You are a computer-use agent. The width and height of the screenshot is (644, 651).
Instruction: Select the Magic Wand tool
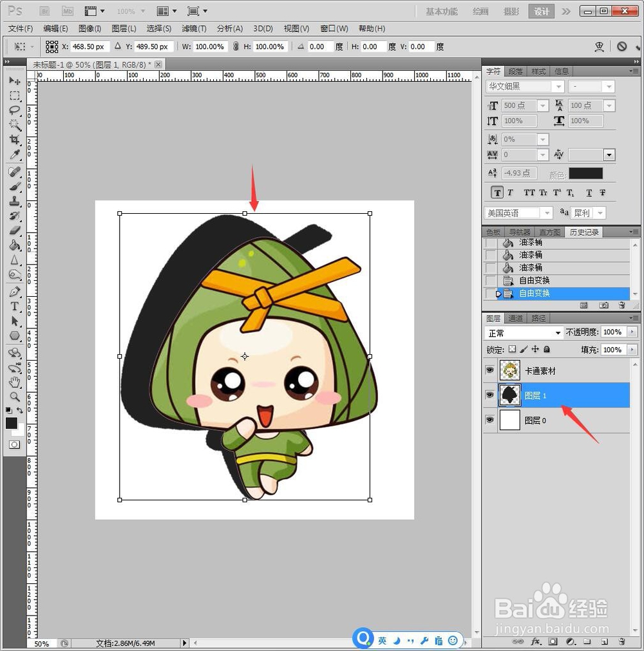tap(15, 125)
